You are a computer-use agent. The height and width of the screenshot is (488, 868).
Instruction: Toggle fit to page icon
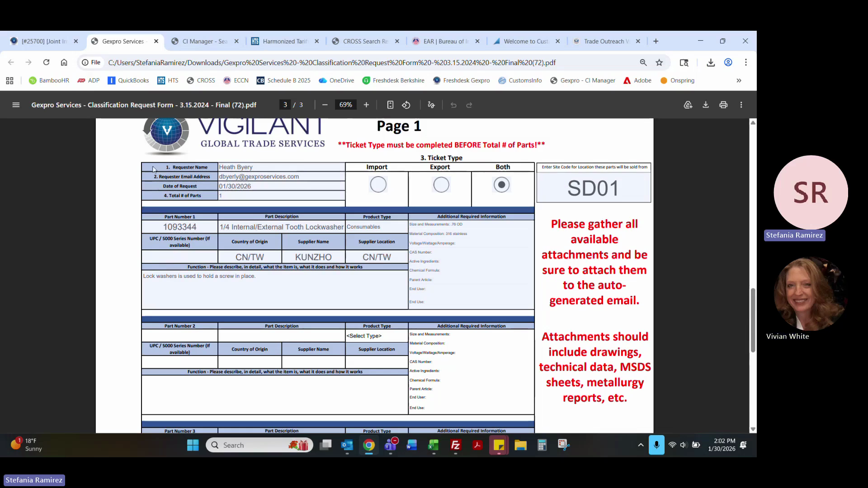point(390,105)
